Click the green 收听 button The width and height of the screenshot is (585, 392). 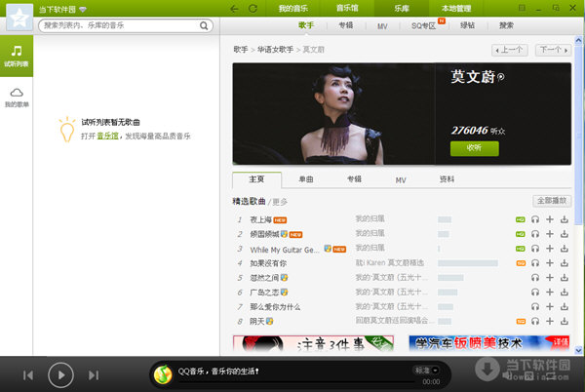[474, 148]
